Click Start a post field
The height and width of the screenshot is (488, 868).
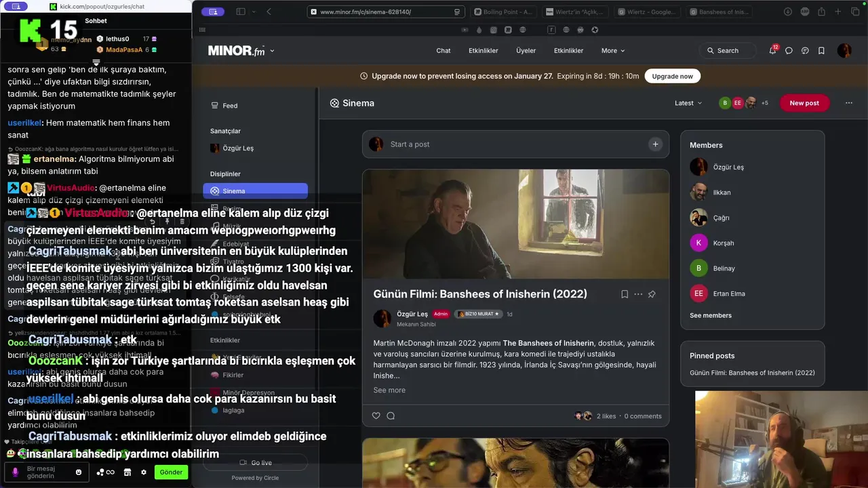[515, 144]
